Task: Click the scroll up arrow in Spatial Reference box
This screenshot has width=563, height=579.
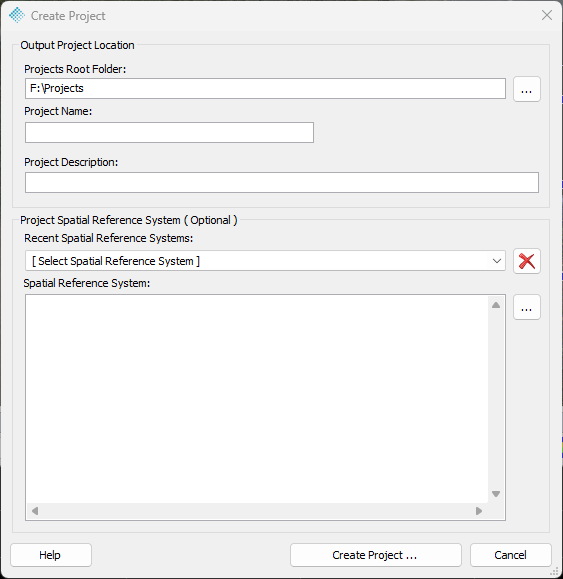Action: (496, 305)
